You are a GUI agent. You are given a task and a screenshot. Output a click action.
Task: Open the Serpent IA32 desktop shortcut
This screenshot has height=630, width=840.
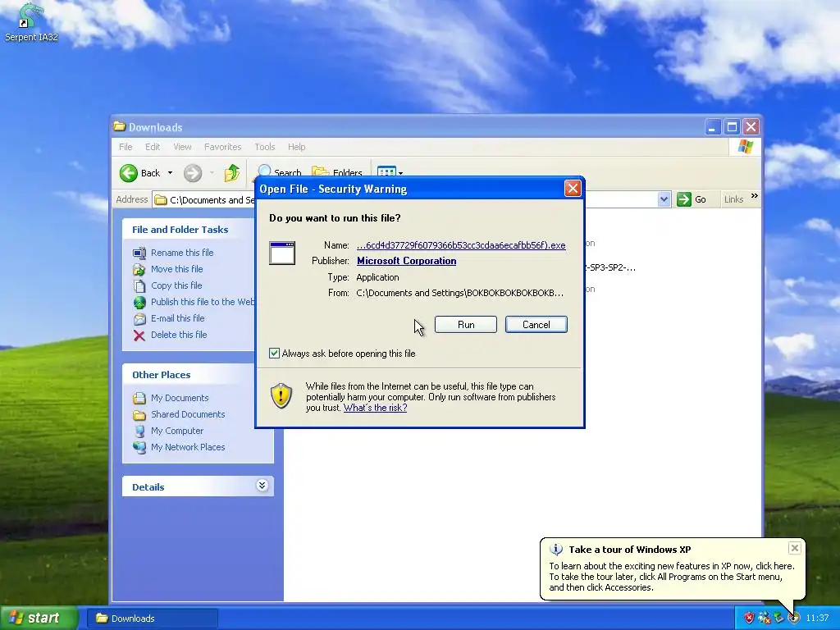coord(30,22)
